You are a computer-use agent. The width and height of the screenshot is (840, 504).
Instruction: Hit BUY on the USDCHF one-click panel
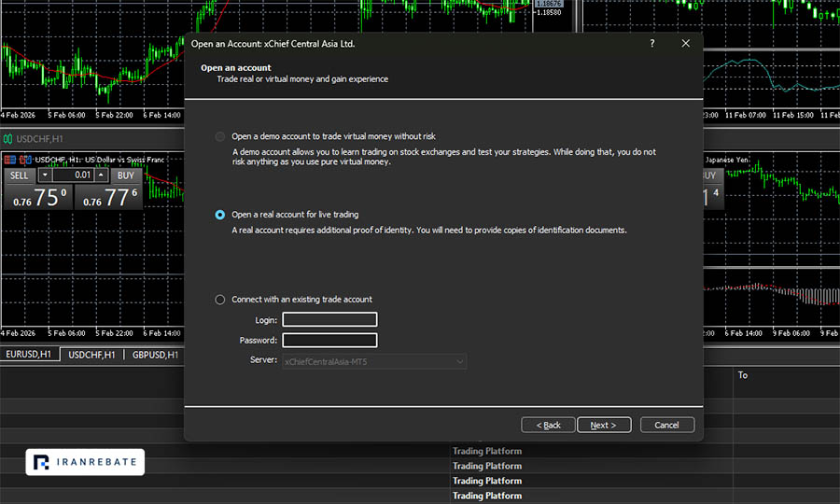click(x=126, y=175)
